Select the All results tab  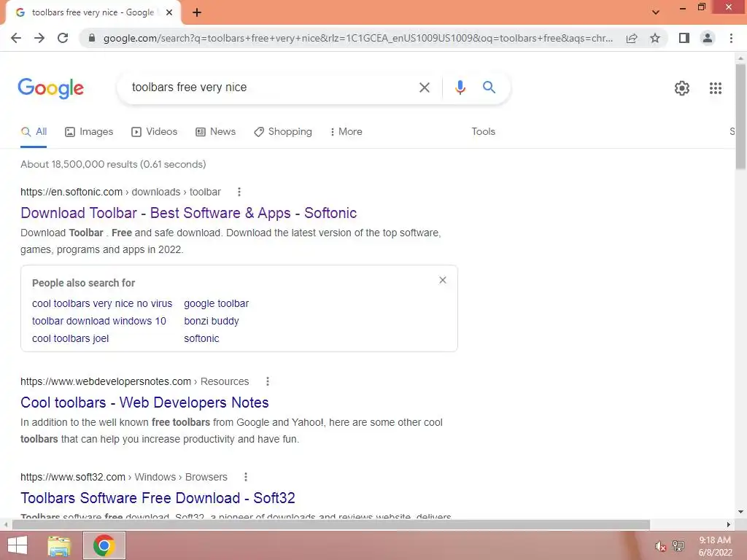coord(34,132)
